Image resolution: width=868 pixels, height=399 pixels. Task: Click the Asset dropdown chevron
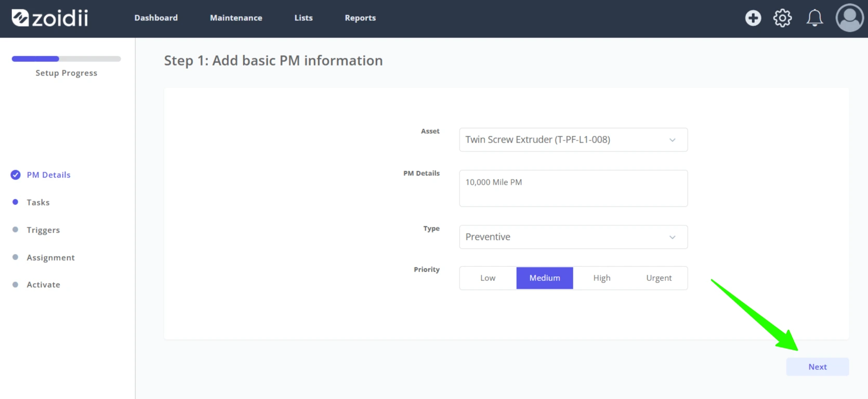672,140
